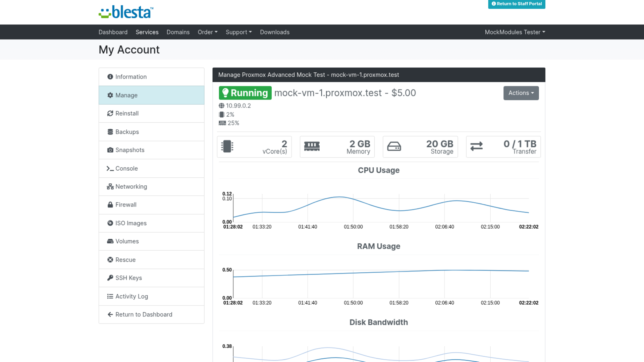Click the small memory icon beside 25%

222,123
